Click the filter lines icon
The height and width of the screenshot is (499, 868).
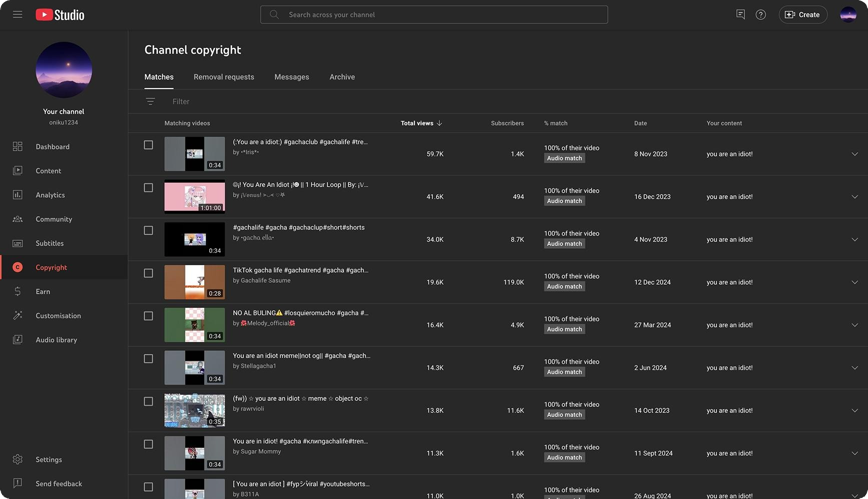point(150,102)
